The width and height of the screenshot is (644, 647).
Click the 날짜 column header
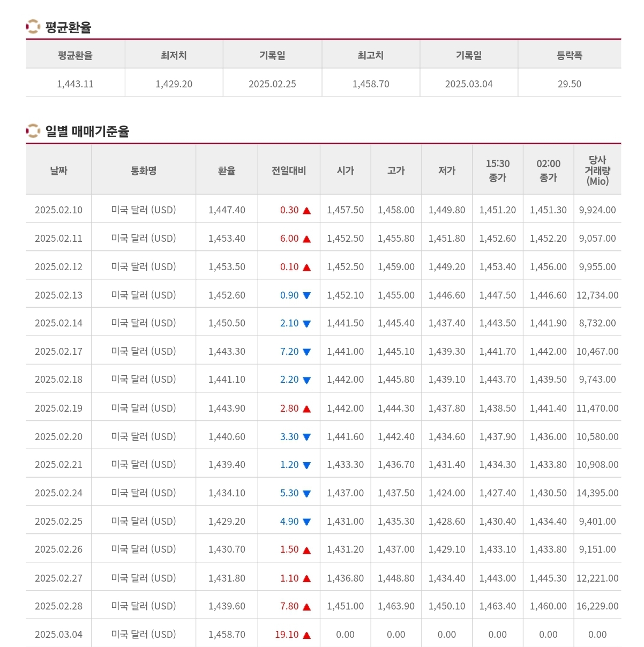click(x=58, y=170)
